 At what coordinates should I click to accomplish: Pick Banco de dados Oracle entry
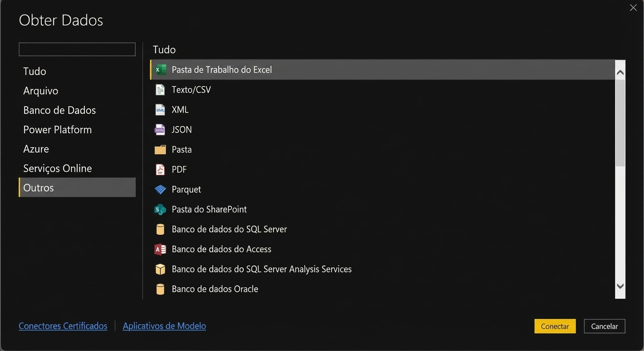(x=215, y=289)
